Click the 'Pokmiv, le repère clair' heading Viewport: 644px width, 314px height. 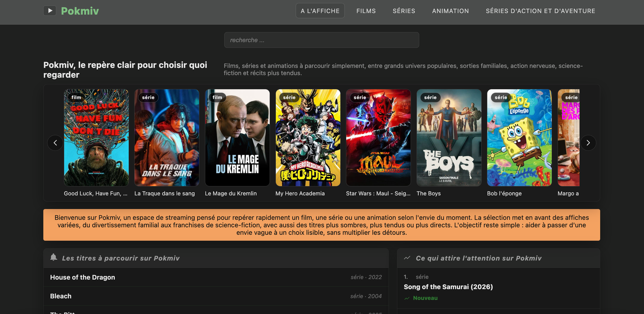[125, 70]
